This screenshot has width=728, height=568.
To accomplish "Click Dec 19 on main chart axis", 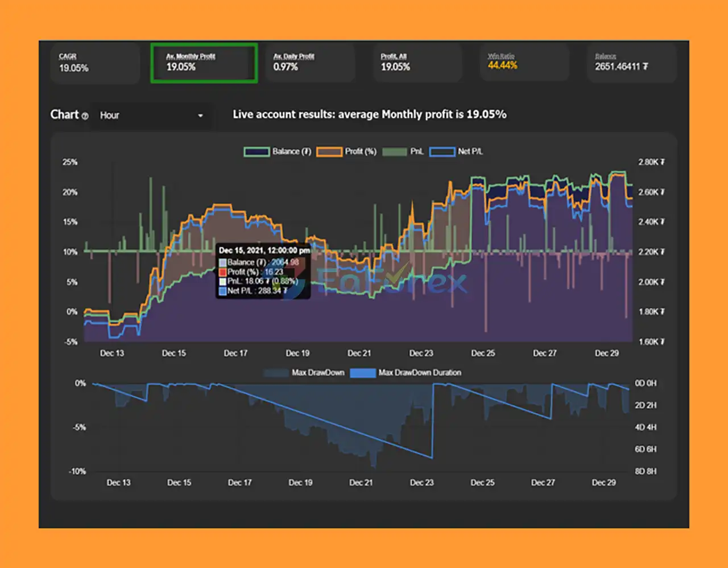I will coord(297,353).
